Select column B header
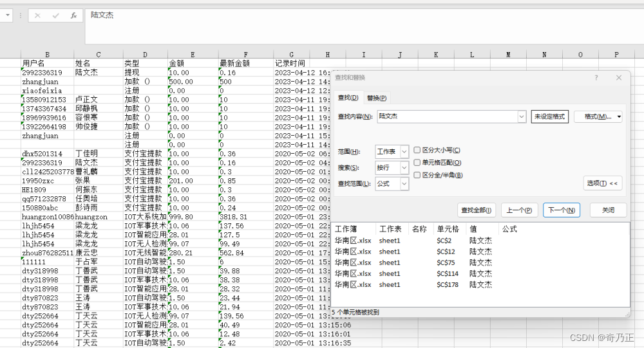Image resolution: width=644 pixels, height=348 pixels. click(x=47, y=55)
